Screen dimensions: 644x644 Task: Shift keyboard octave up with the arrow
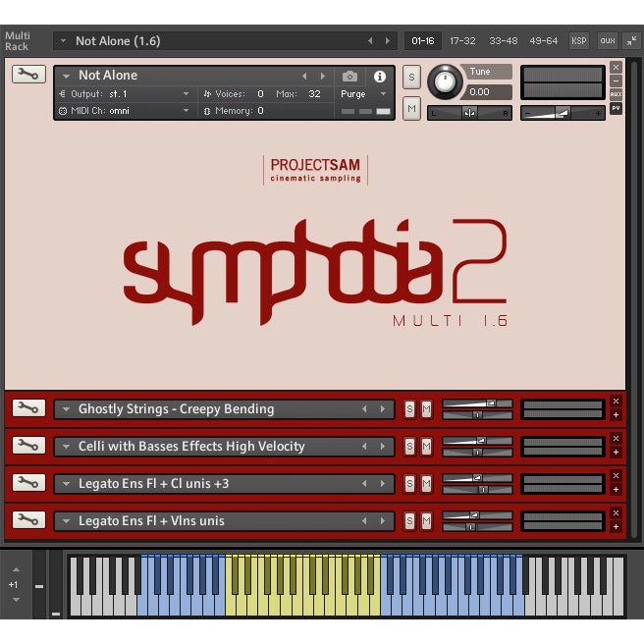[16, 569]
